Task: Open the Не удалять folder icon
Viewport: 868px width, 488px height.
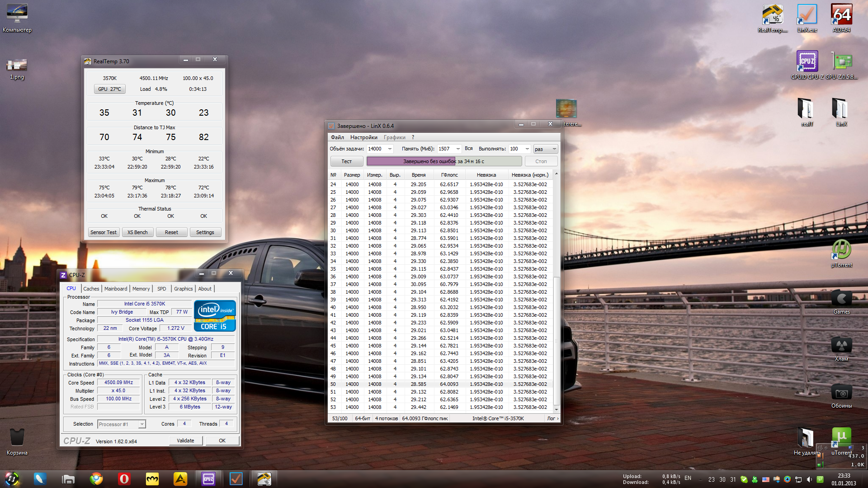Action: pyautogui.click(x=806, y=441)
